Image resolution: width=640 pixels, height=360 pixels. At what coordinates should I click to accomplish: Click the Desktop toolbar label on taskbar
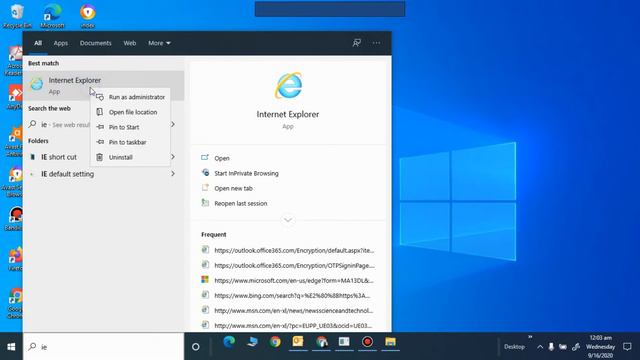514,347
